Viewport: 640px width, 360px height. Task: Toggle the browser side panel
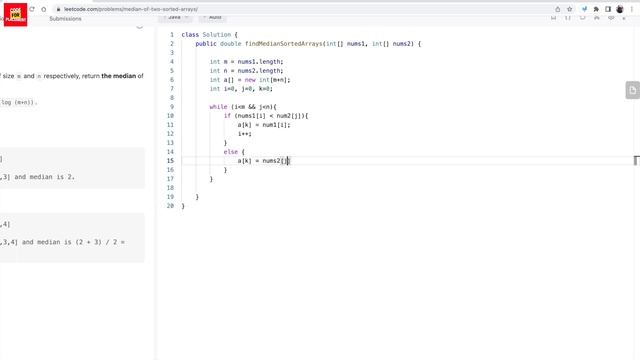pos(608,9)
